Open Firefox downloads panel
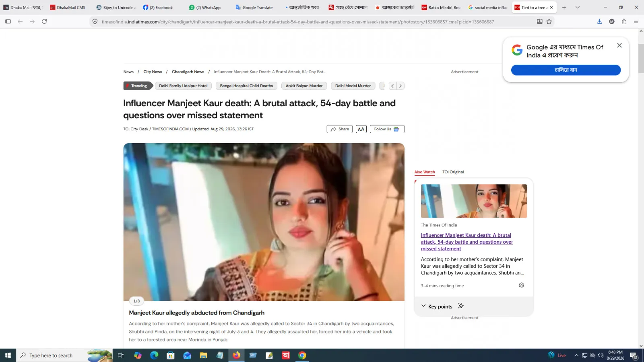 click(599, 22)
